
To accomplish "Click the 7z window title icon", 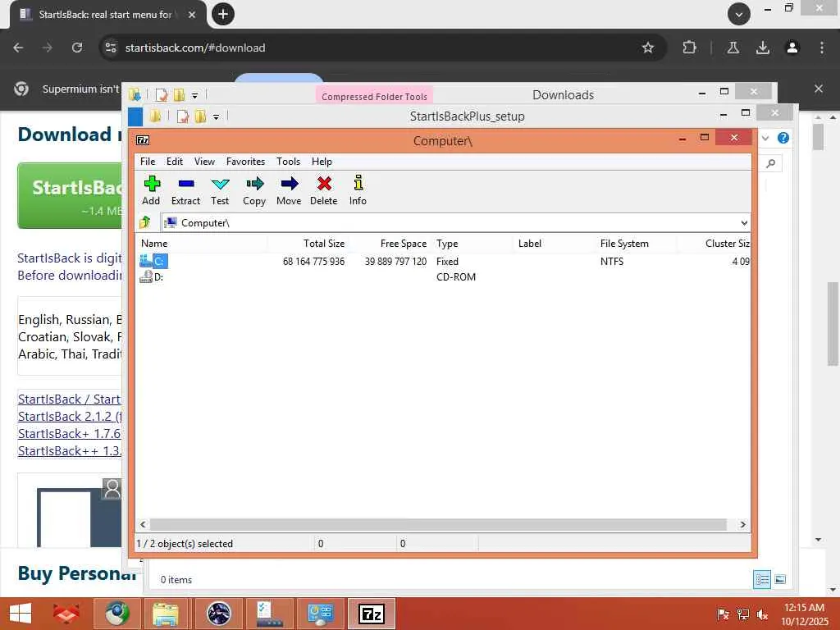I will coord(143,140).
